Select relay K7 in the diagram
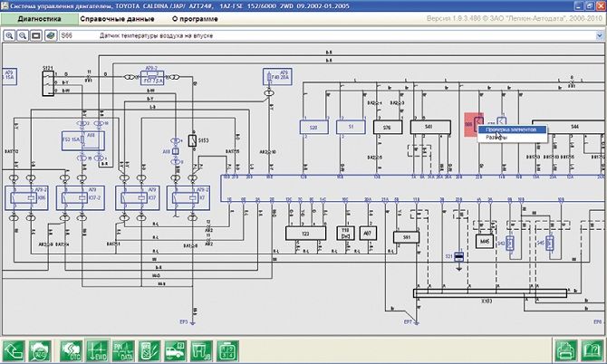This screenshot has width=607, height=364. (188, 198)
